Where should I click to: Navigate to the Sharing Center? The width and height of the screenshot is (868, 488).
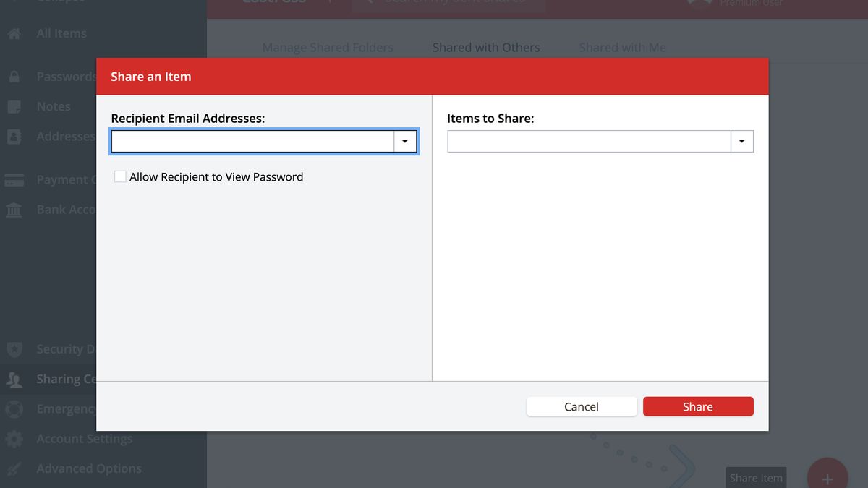tap(14, 379)
